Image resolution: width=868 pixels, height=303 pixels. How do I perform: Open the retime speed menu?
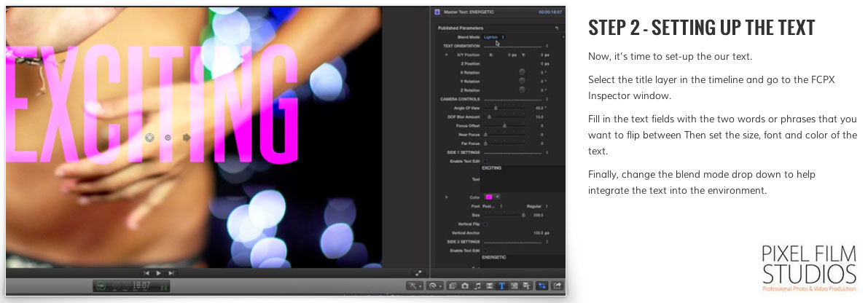pyautogui.click(x=436, y=286)
